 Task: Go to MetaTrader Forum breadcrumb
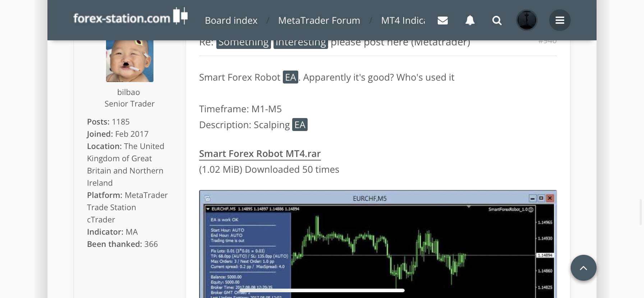(319, 21)
